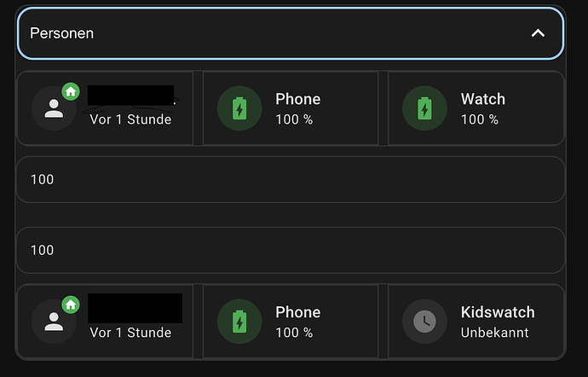The image size is (588, 377).
Task: Click the Watch battery charging icon
Action: coord(424,108)
